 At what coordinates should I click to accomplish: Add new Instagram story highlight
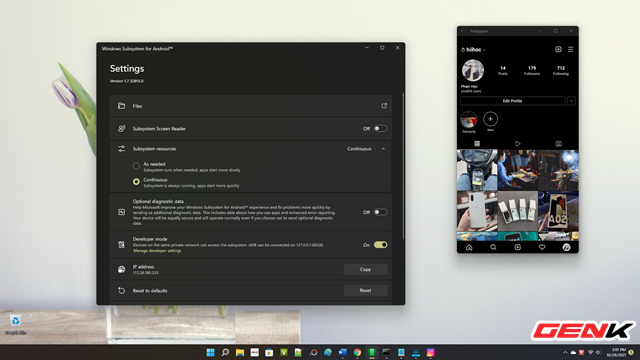[x=490, y=119]
